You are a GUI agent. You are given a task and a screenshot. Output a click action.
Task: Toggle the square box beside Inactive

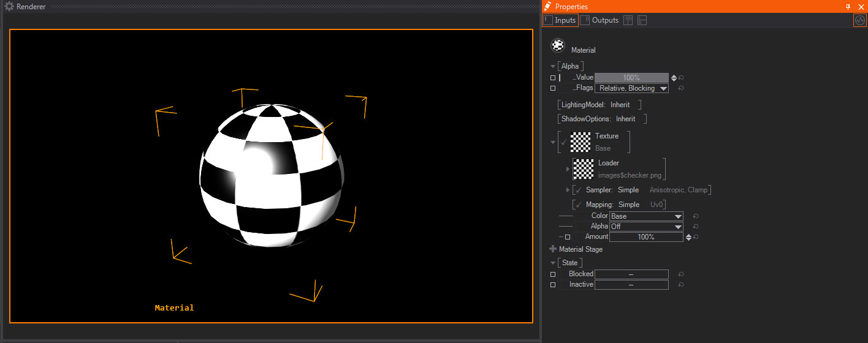tap(553, 285)
